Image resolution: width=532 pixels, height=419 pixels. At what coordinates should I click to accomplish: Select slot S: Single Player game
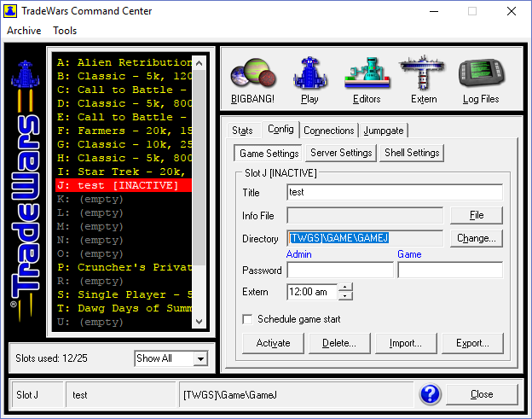tap(124, 294)
